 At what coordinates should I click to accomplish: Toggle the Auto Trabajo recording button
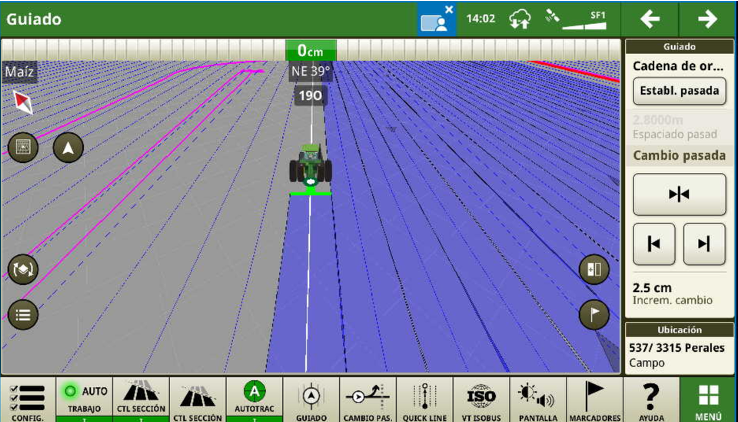84,399
